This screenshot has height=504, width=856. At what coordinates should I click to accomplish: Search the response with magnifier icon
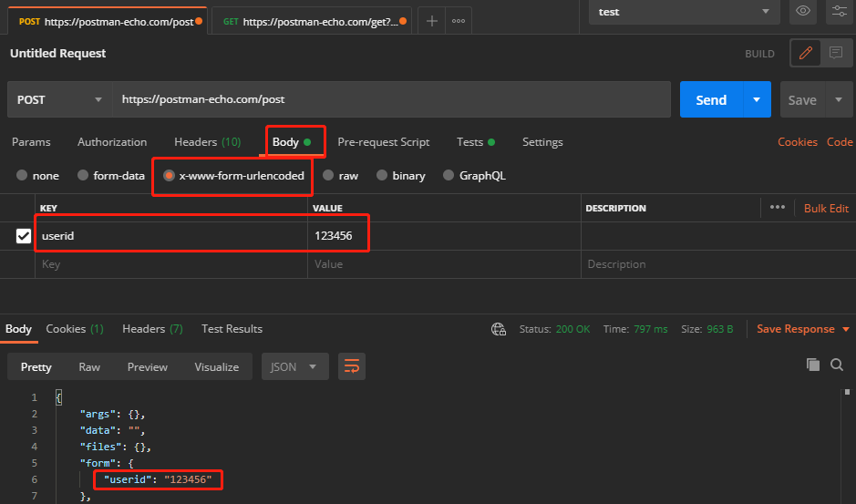coord(837,365)
